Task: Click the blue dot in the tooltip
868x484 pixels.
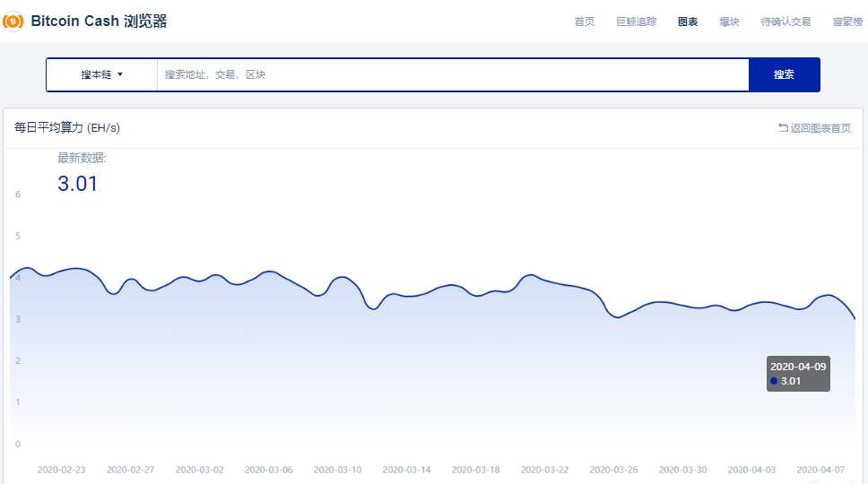Action: (x=774, y=381)
